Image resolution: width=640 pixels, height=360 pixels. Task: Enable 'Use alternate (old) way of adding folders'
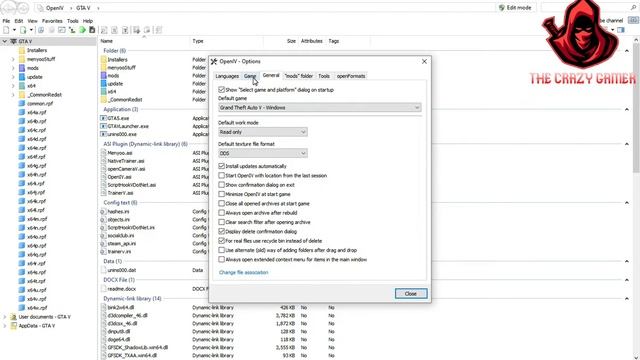[x=222, y=250]
